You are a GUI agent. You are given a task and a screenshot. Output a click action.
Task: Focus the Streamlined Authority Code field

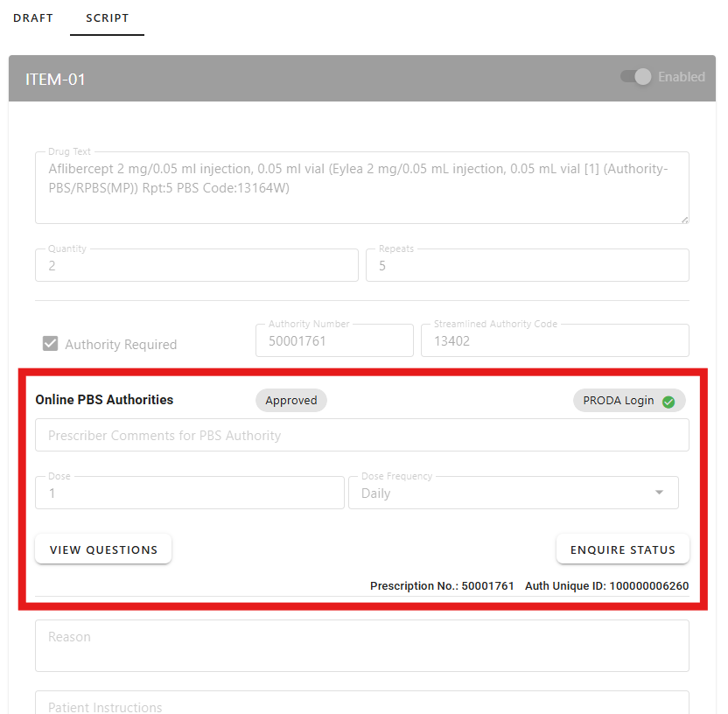(554, 341)
